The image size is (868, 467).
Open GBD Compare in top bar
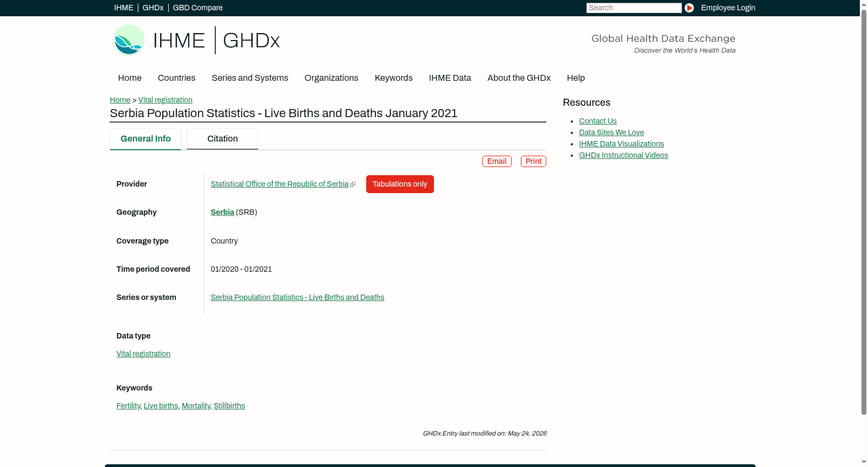(197, 8)
